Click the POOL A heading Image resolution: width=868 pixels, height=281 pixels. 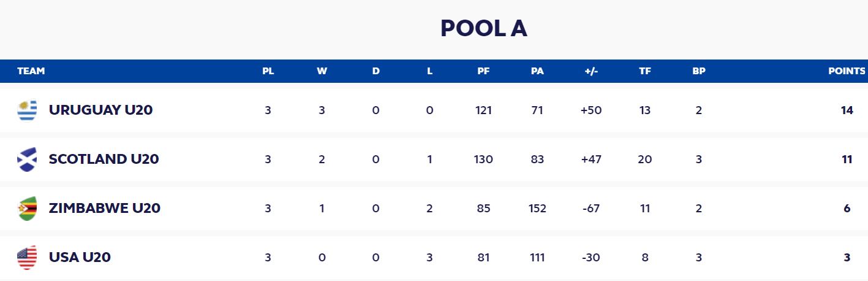[484, 28]
